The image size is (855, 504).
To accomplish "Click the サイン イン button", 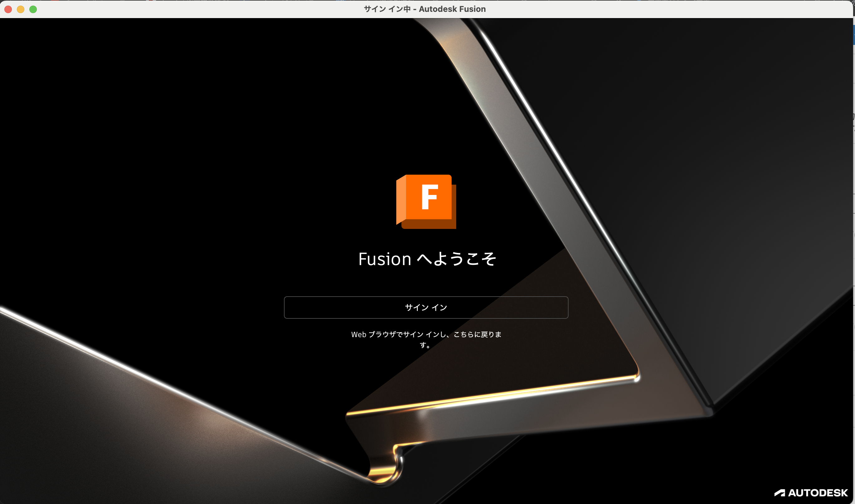I will 426,307.
